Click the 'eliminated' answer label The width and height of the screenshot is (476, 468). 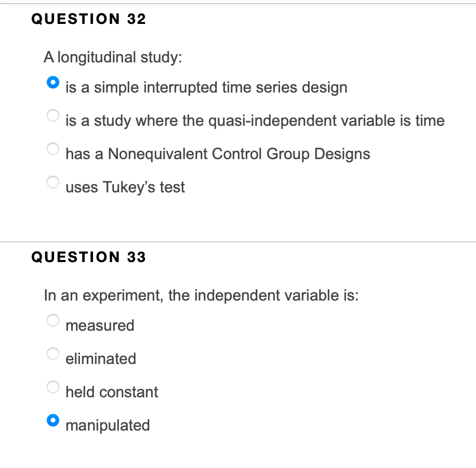(101, 359)
